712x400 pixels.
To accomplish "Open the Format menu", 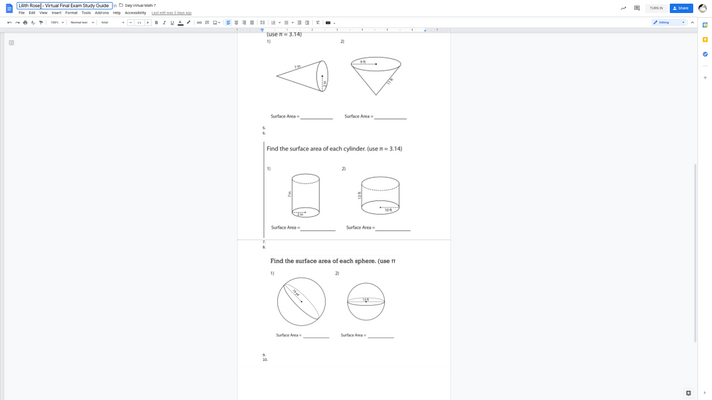I will click(x=71, y=13).
